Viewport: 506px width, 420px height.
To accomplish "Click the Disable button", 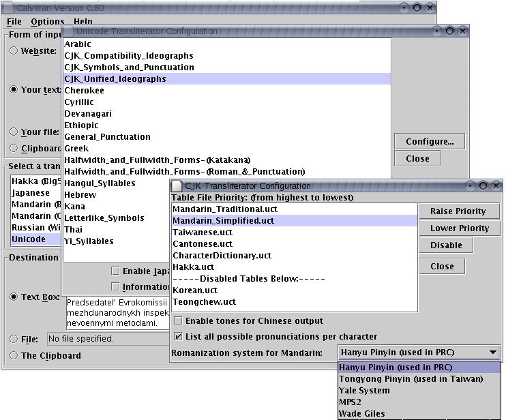I will pos(446,245).
